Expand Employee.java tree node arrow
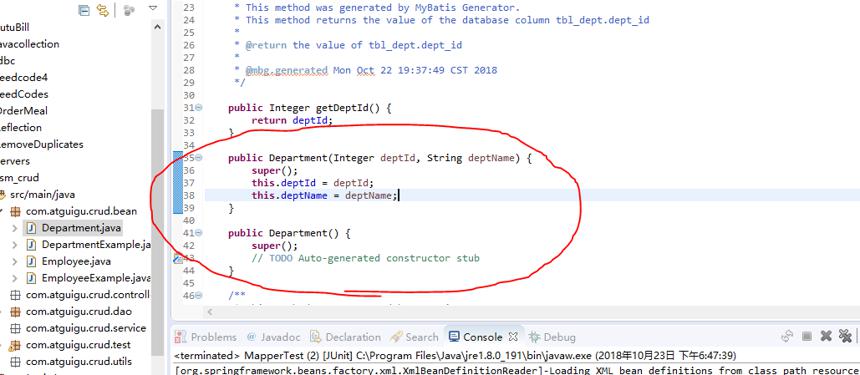This screenshot has width=860, height=375. tap(14, 261)
